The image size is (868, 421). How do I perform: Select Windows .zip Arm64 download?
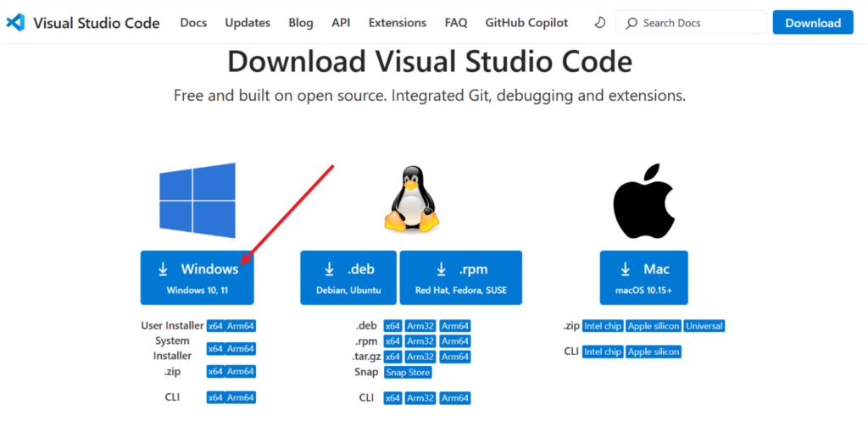[241, 371]
